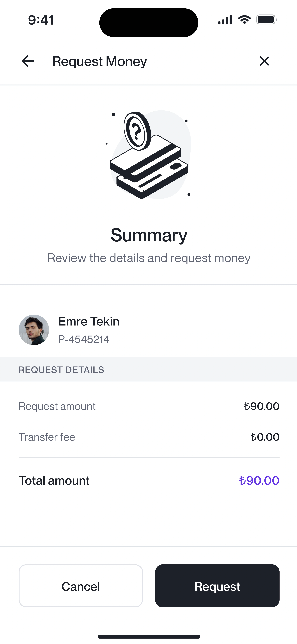Viewport: 297px width, 644px height.
Task: Tap the REQUEST DETAILS section header
Action: click(61, 370)
